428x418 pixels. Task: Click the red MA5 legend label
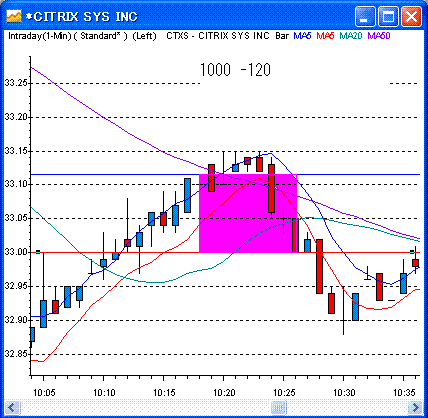click(325, 36)
